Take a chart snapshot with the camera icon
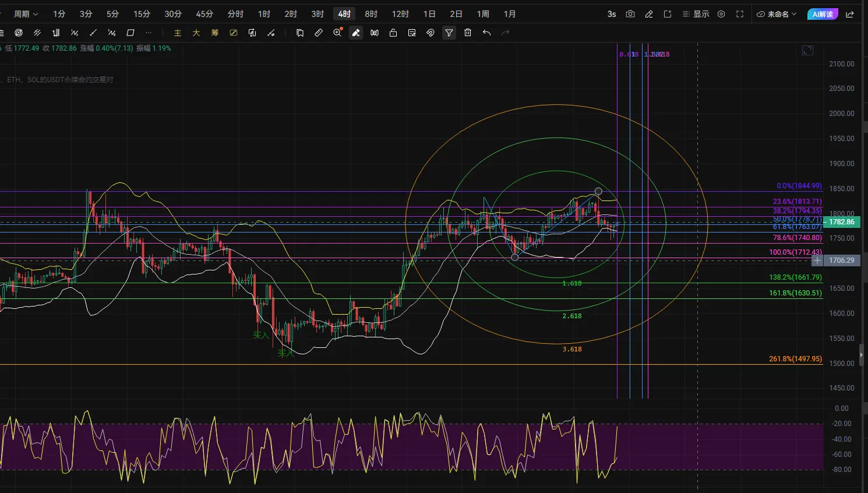This screenshot has height=493, width=868. pyautogui.click(x=630, y=14)
